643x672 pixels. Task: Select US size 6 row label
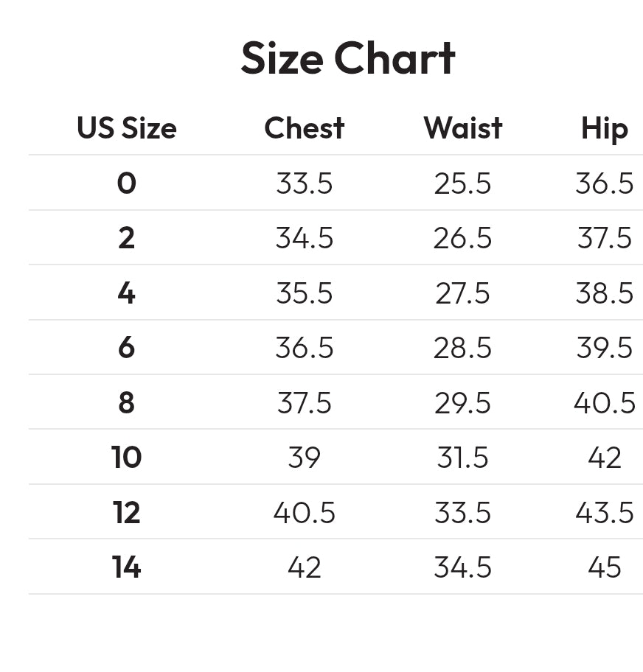pos(127,348)
